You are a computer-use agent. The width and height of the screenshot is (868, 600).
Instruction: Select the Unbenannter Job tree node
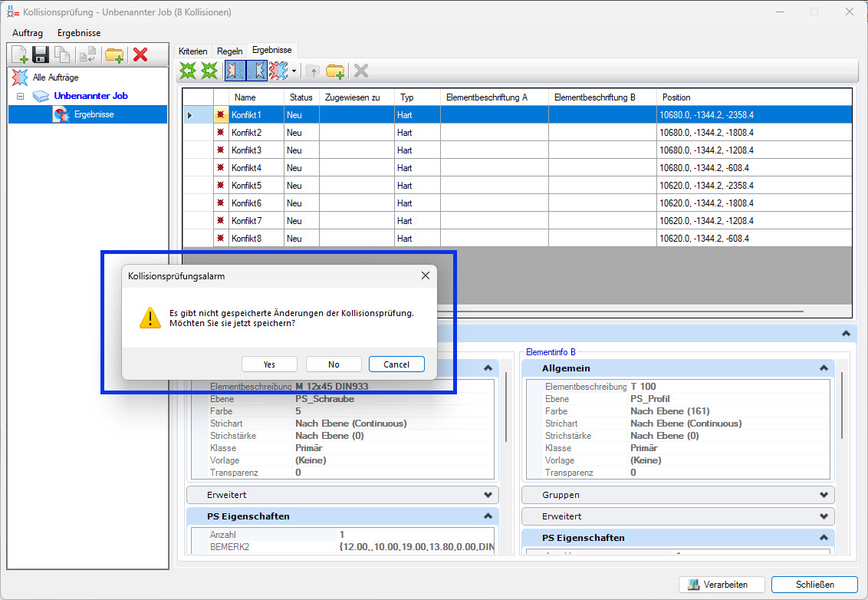pyautogui.click(x=90, y=96)
